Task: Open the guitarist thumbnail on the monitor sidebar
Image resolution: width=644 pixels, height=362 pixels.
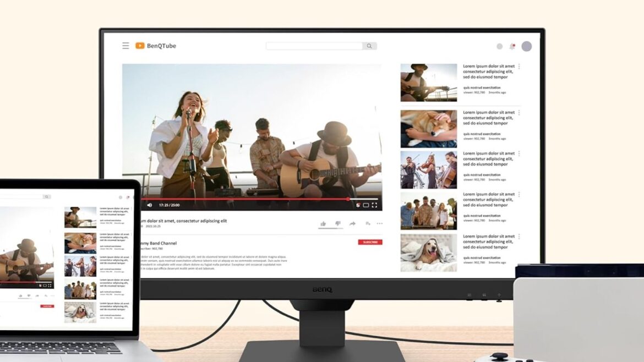Action: point(429,83)
